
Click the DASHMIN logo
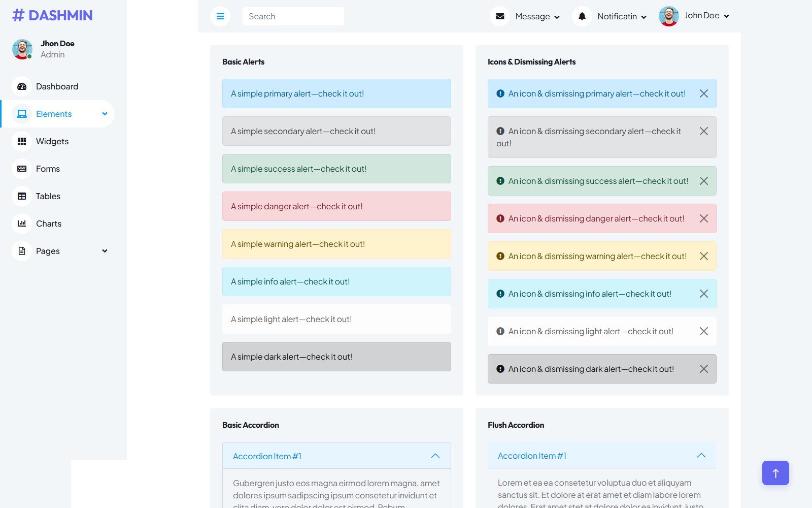pos(52,15)
